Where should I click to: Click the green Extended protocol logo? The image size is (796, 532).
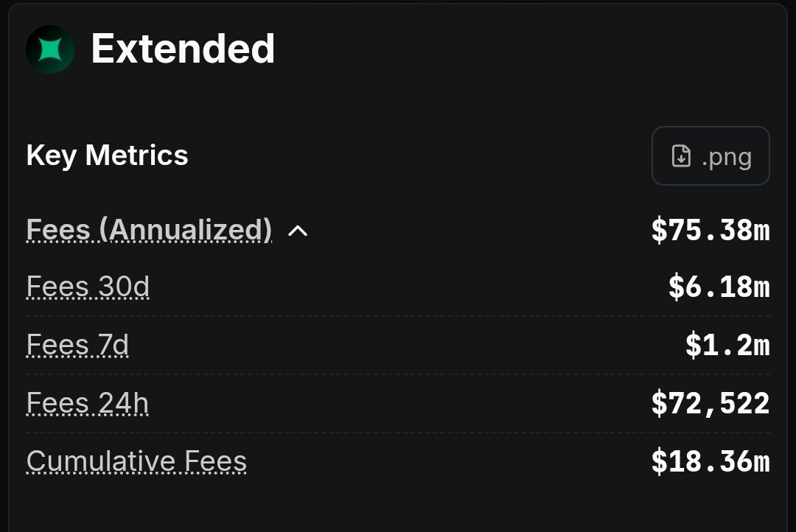pyautogui.click(x=50, y=49)
